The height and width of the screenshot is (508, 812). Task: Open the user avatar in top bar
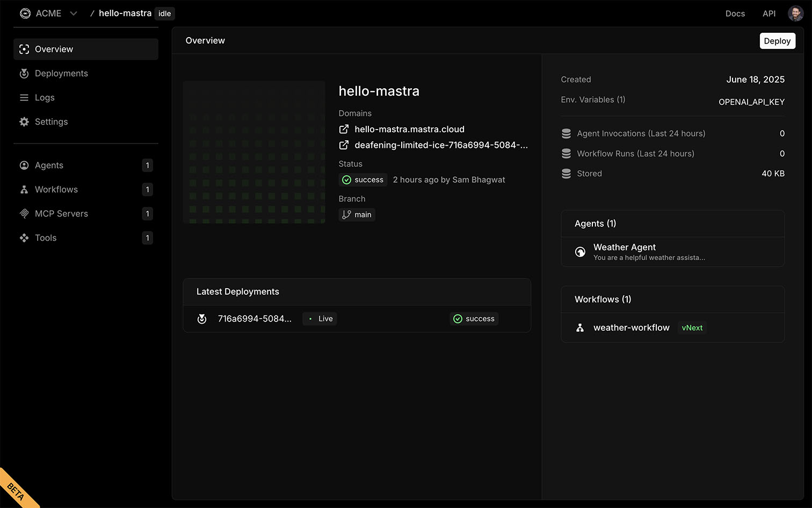795,13
